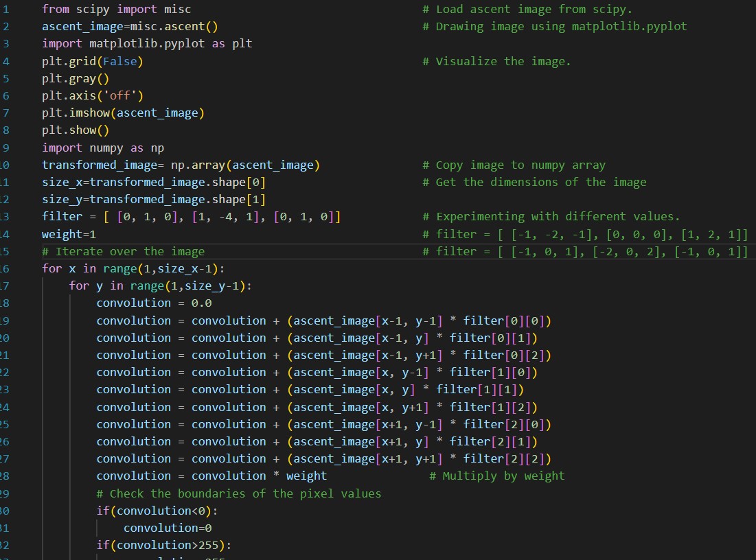This screenshot has width=756, height=560.
Task: Click the 'plt.grid(False)' statement
Action: [93, 62]
